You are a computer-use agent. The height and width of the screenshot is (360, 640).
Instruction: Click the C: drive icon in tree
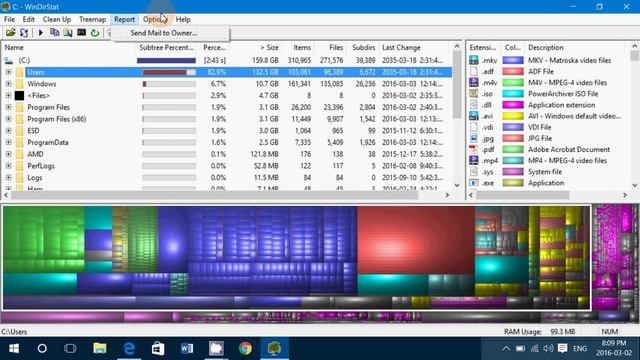click(9, 60)
